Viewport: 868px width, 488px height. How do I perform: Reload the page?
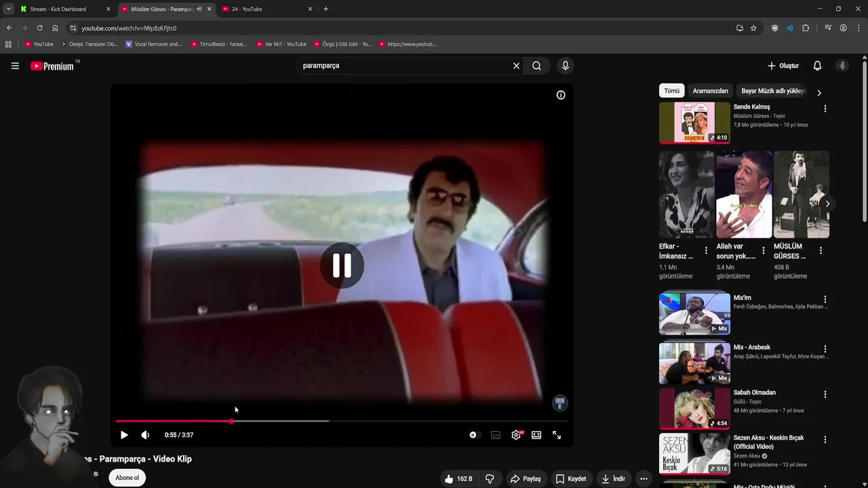[x=39, y=28]
